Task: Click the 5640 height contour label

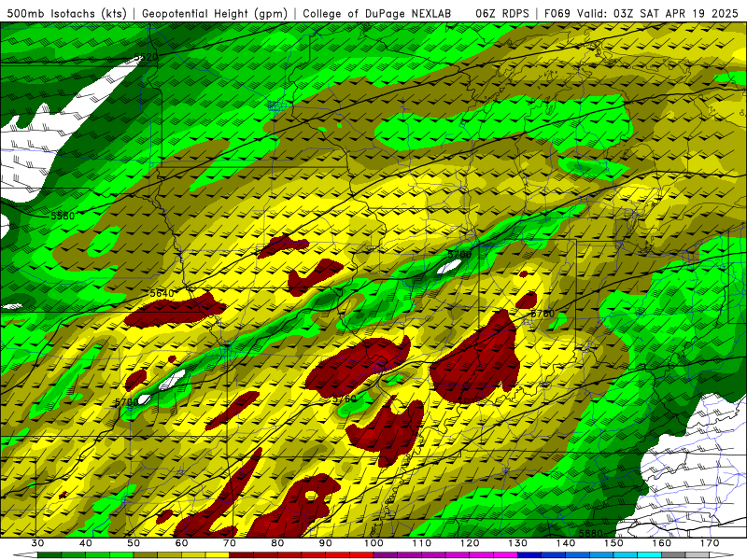Action: coord(162,293)
